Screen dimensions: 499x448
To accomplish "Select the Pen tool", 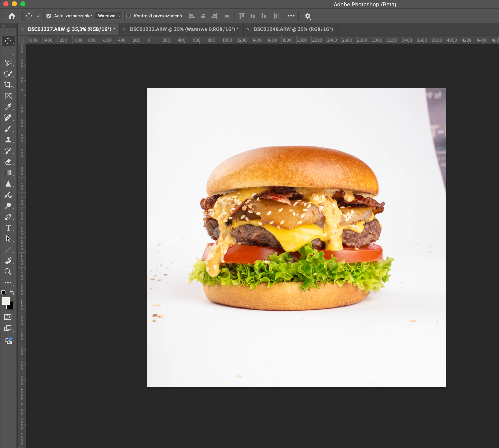I will tap(8, 217).
